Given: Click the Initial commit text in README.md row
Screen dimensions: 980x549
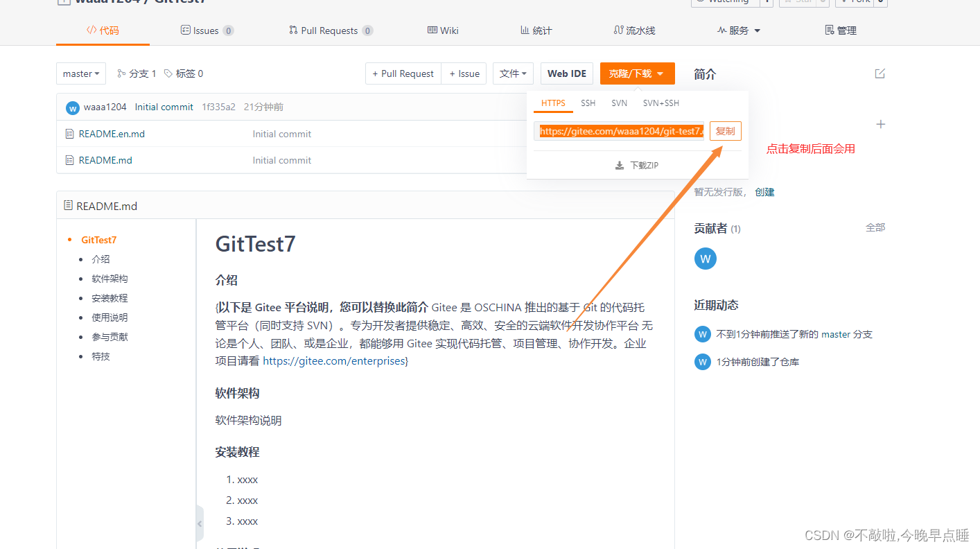Looking at the screenshot, I should pos(282,160).
